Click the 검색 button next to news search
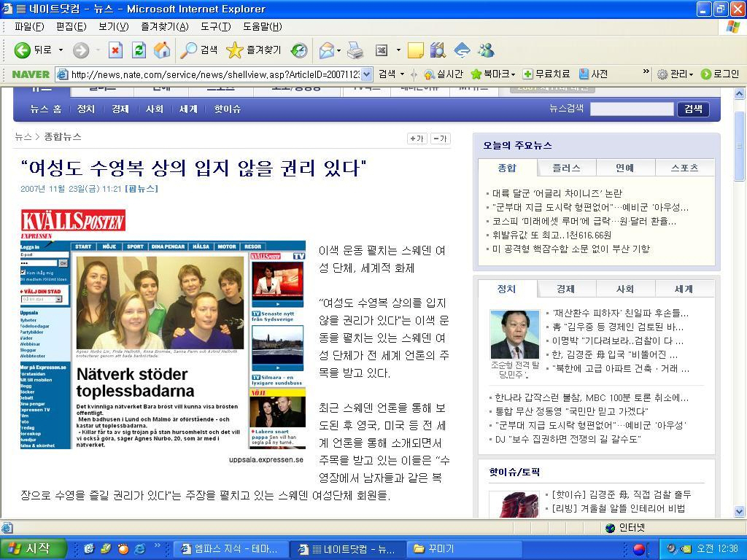Image resolution: width=747 pixels, height=560 pixels. click(693, 109)
